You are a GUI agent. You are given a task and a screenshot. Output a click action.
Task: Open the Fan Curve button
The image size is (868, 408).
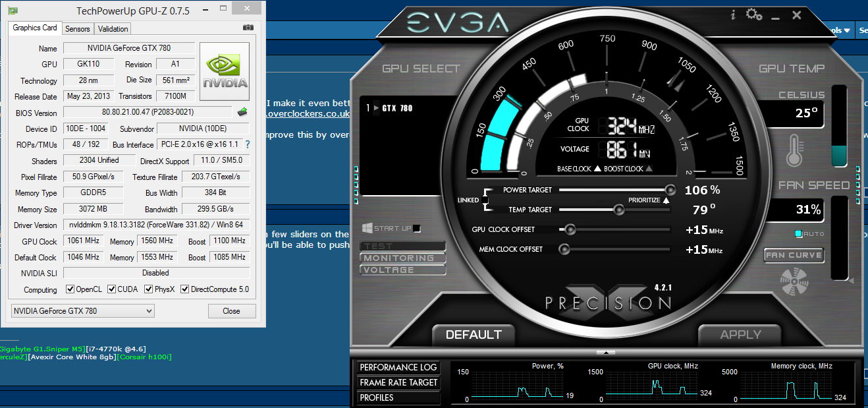point(794,255)
